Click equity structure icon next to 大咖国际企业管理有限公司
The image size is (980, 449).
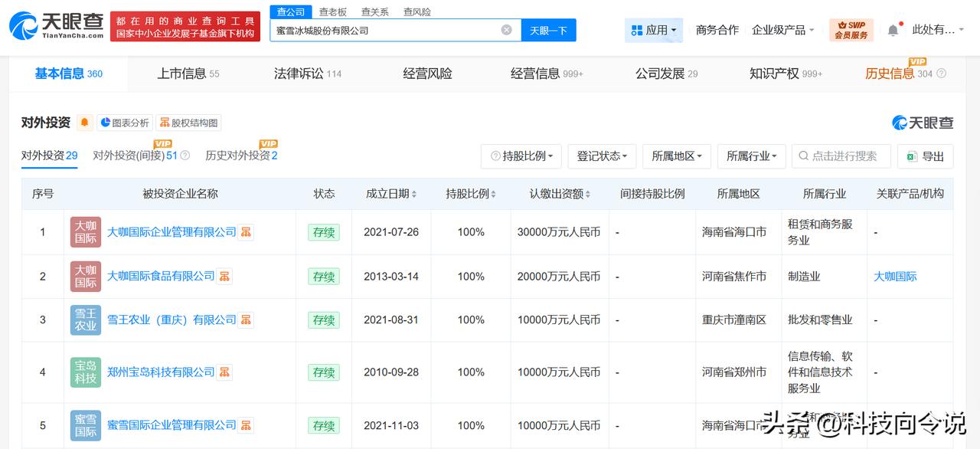tap(246, 232)
